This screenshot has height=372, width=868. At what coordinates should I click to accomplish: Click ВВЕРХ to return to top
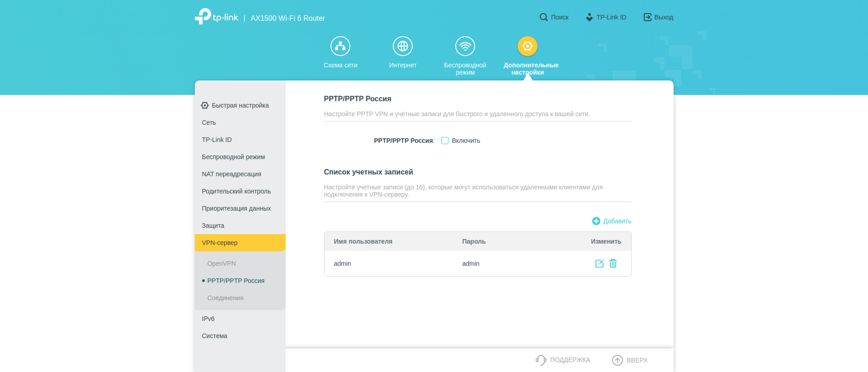point(630,360)
